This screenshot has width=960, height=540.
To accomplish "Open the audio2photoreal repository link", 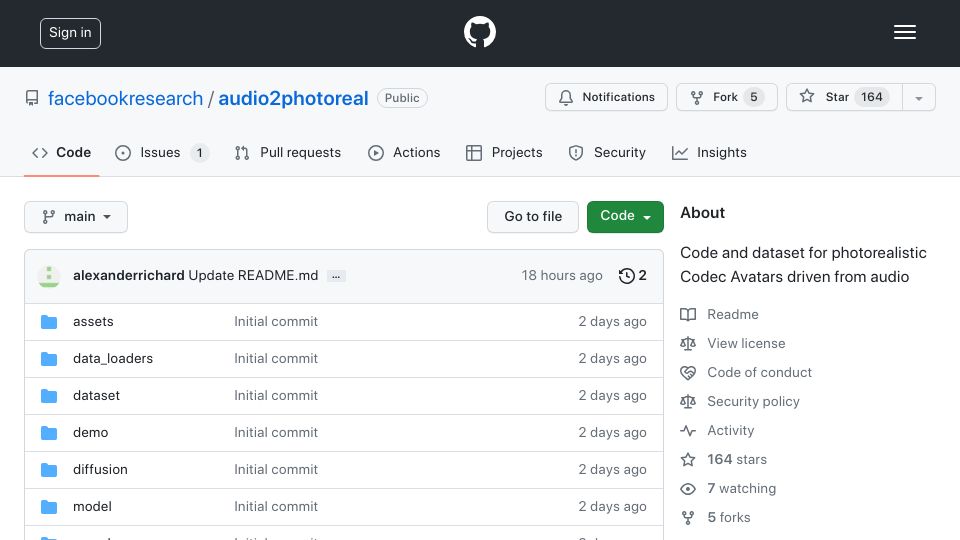I will click(x=293, y=98).
